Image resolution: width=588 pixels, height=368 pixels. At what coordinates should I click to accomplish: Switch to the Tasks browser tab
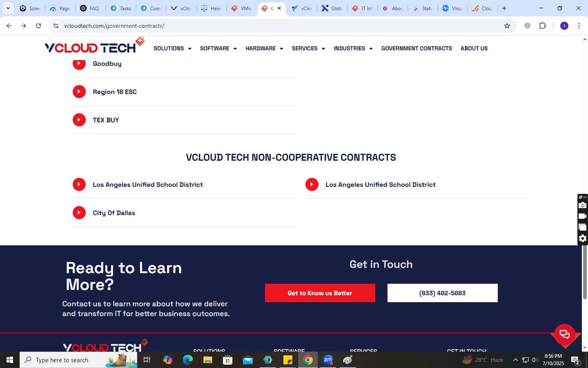pos(121,8)
